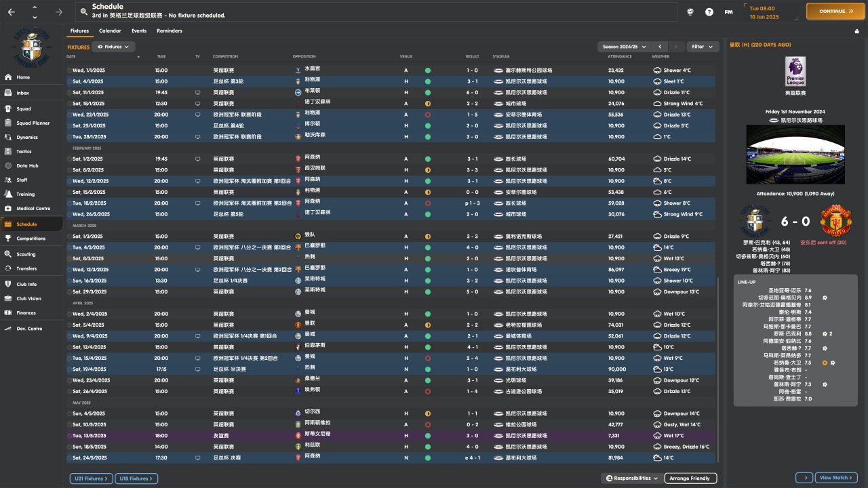Viewport: 868px width, 488px height.
Task: Click the fixtures list vertical scrollbar
Action: point(717,339)
